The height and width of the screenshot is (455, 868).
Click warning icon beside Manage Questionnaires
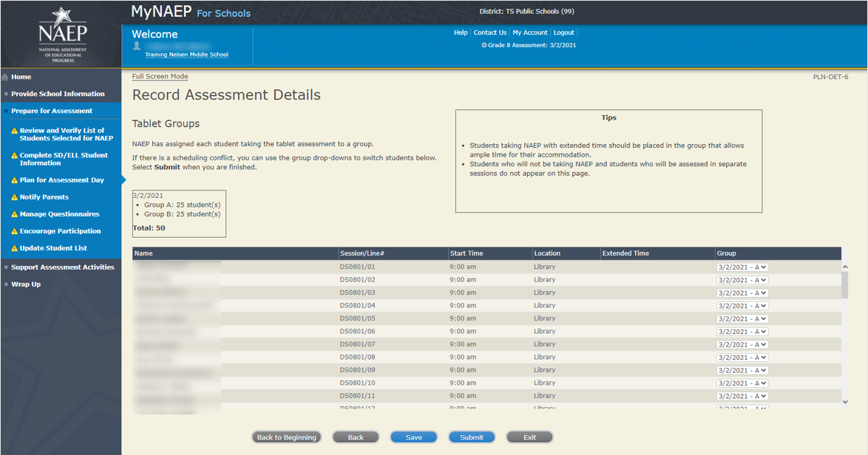[14, 214]
